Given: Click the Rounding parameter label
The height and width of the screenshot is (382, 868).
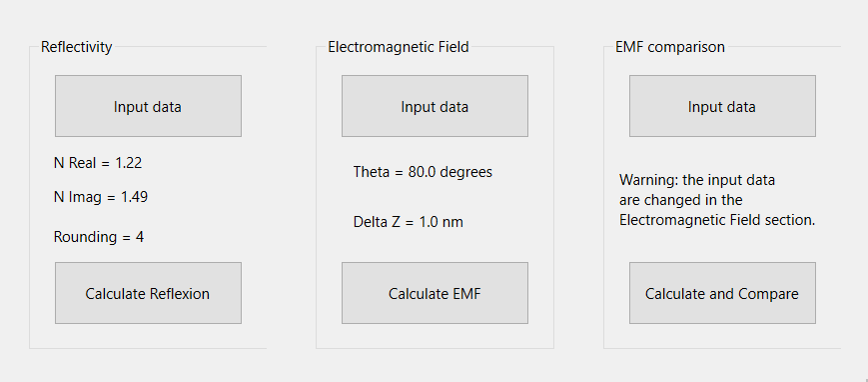Looking at the screenshot, I should click(x=99, y=237).
